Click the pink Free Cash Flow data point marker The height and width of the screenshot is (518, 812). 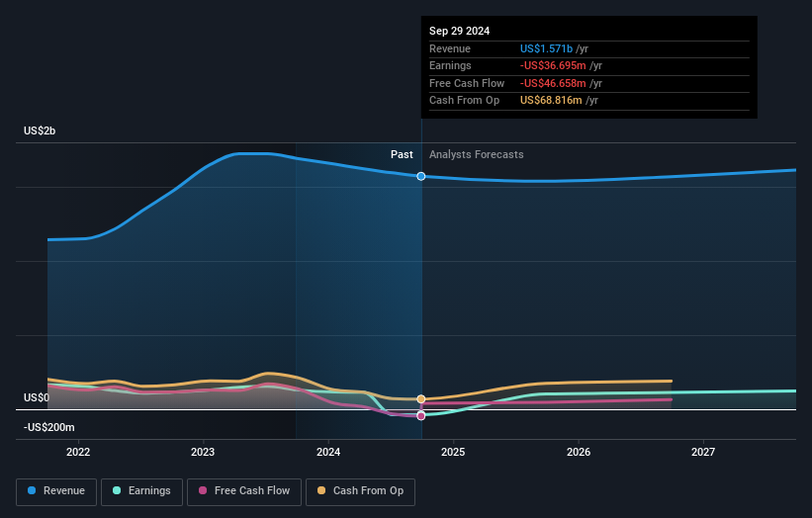pyautogui.click(x=421, y=416)
